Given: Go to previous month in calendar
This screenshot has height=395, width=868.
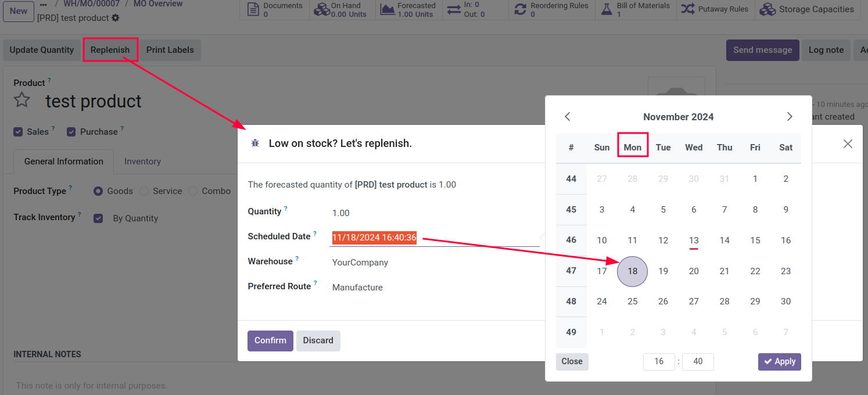Looking at the screenshot, I should point(568,116).
